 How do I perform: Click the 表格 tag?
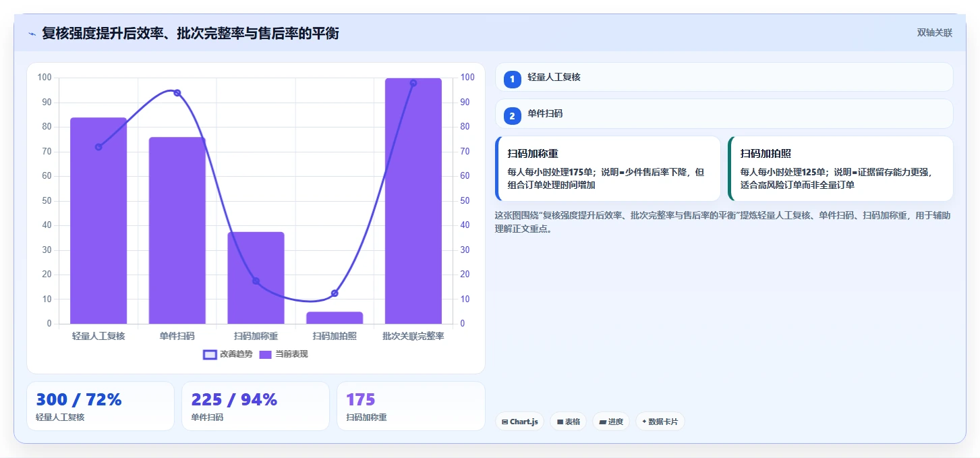coord(568,422)
